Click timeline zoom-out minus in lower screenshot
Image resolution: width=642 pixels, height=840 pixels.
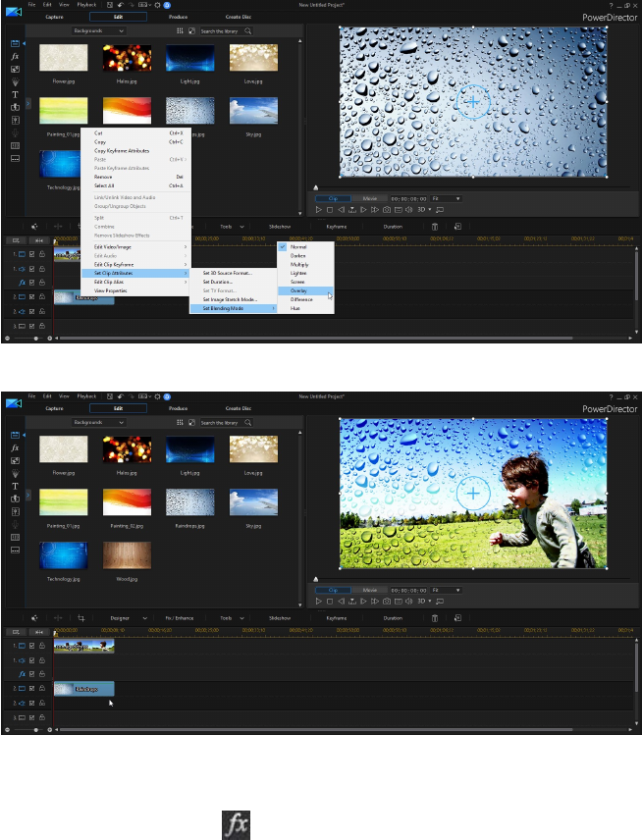[x=7, y=730]
